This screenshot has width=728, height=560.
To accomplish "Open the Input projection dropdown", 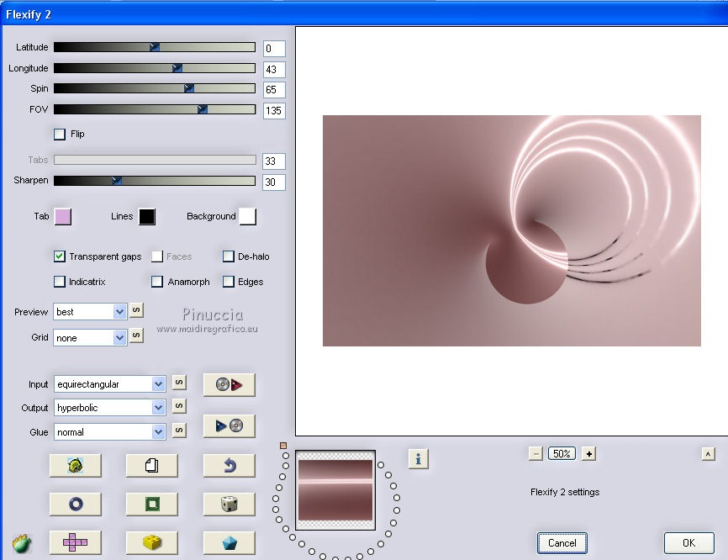I will 109,384.
